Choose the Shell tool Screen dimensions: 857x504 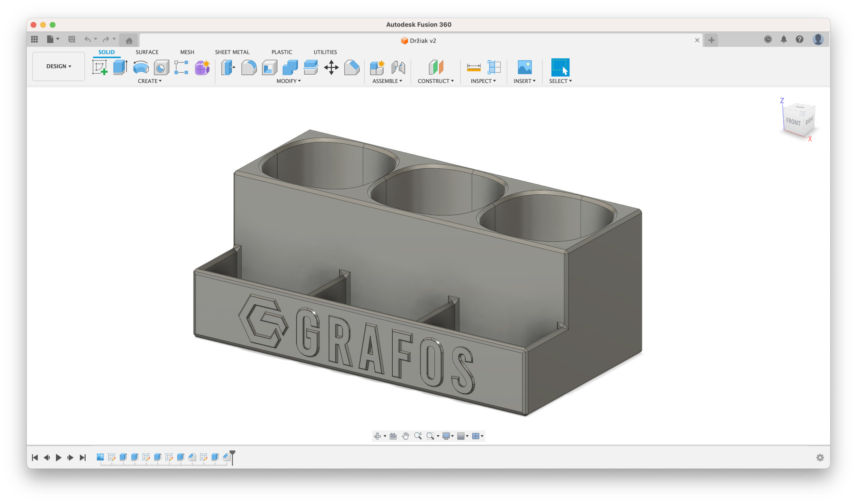pyautogui.click(x=270, y=67)
